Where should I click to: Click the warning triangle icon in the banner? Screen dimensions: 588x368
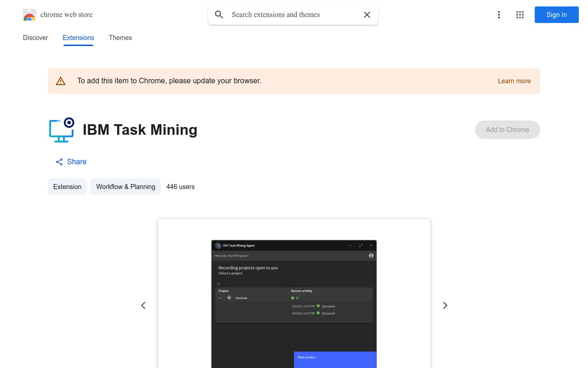[61, 81]
